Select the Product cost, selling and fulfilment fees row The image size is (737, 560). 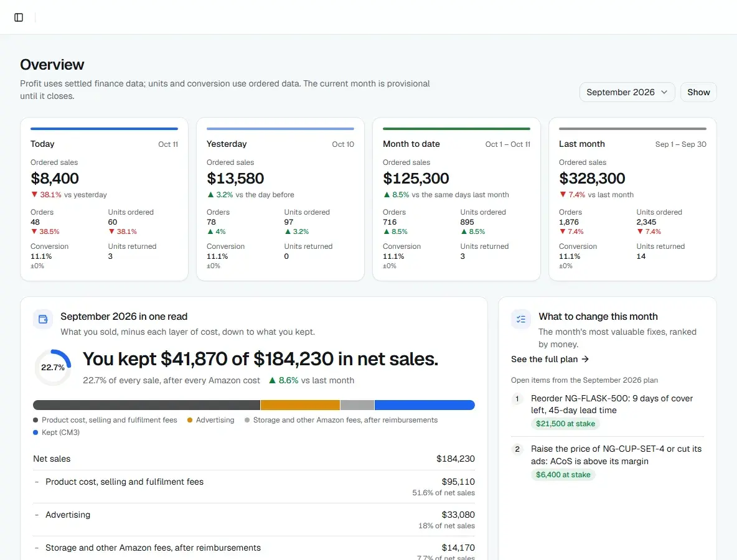(254, 487)
